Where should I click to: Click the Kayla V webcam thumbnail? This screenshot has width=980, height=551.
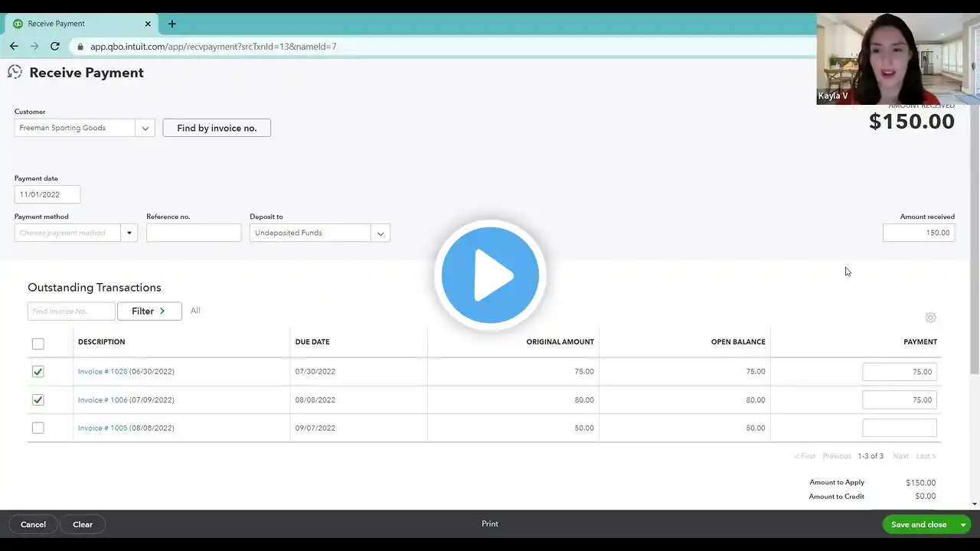[x=898, y=59]
